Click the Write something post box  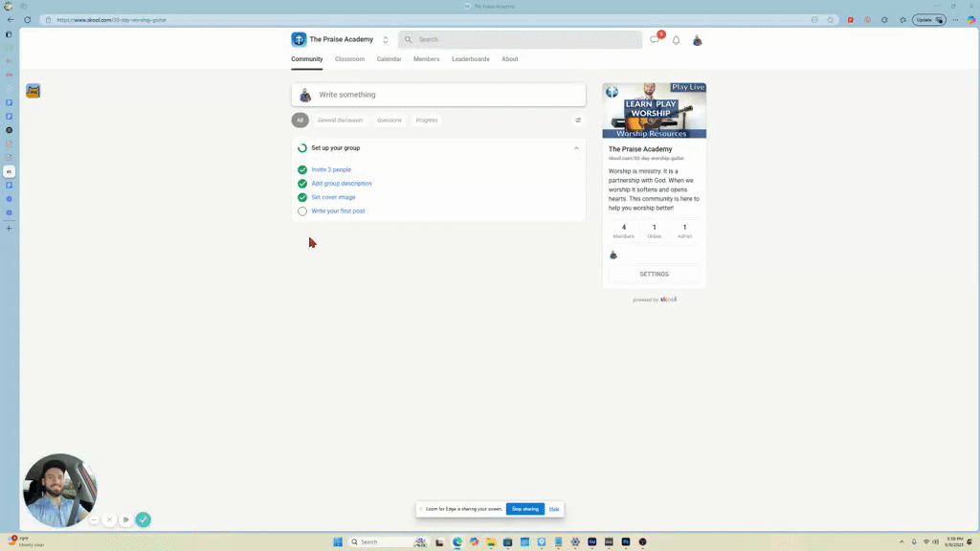point(438,95)
